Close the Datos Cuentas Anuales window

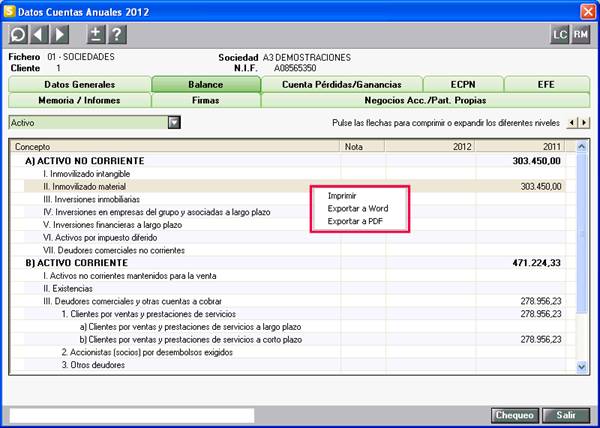(x=588, y=11)
